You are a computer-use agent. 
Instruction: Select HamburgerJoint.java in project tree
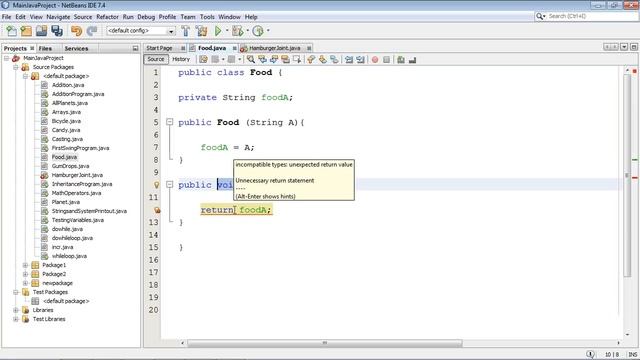pyautogui.click(x=77, y=175)
